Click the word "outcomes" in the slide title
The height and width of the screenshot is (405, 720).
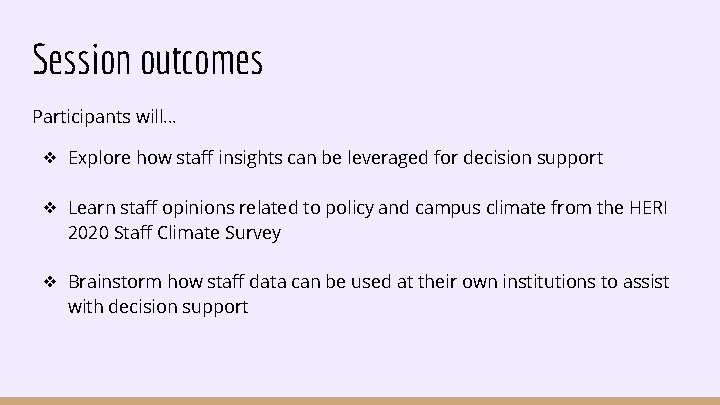tap(201, 60)
